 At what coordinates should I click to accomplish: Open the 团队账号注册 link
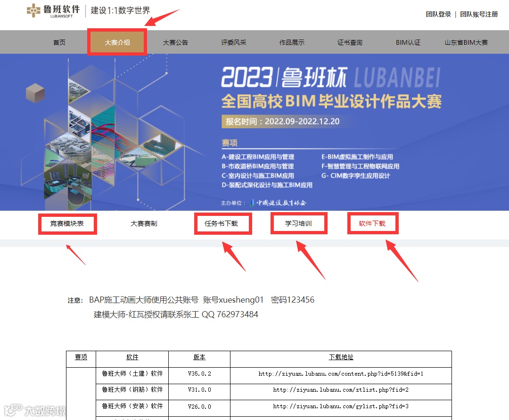coord(479,14)
